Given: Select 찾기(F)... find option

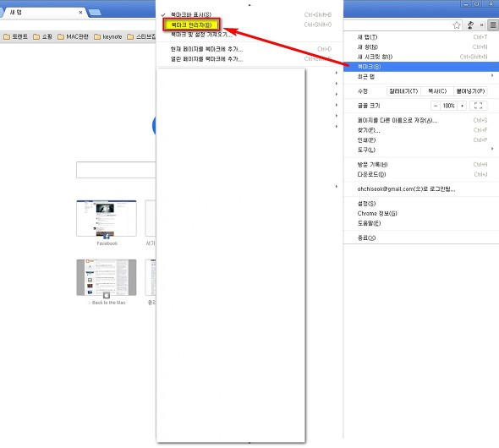Looking at the screenshot, I should (421, 130).
